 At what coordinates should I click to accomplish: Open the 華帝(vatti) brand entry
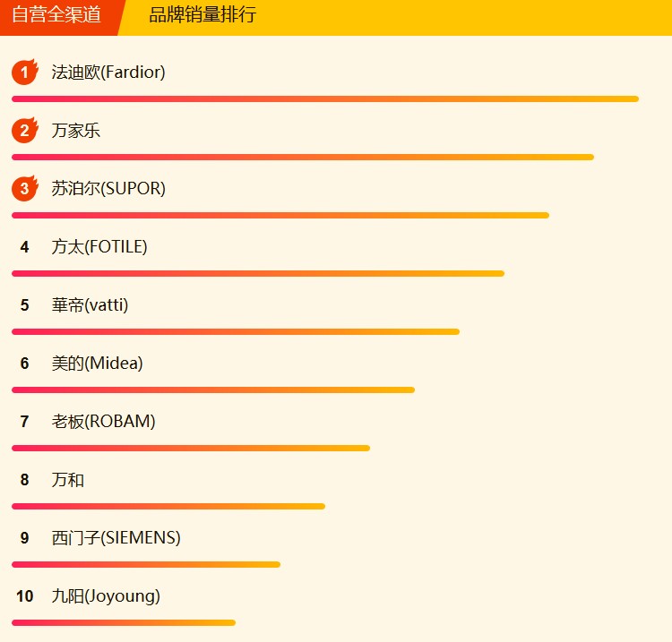[x=90, y=305]
